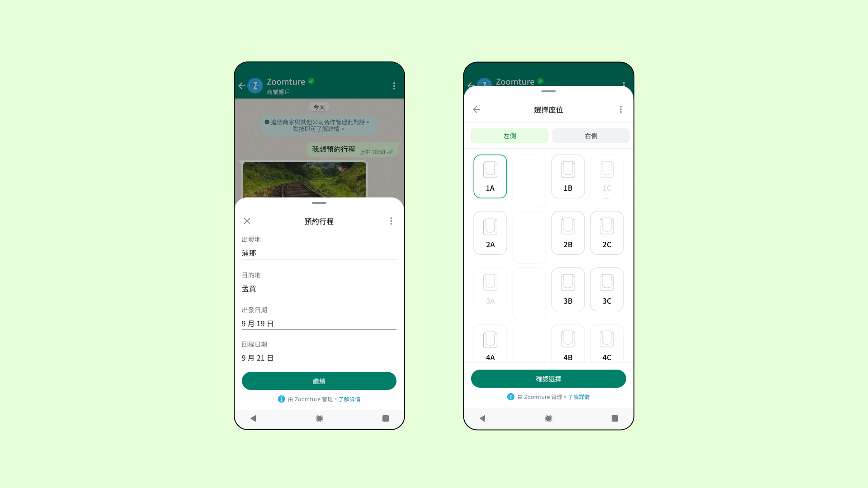This screenshot has width=868, height=488.
Task: Click the back arrow on chat header
Action: pyautogui.click(x=243, y=85)
